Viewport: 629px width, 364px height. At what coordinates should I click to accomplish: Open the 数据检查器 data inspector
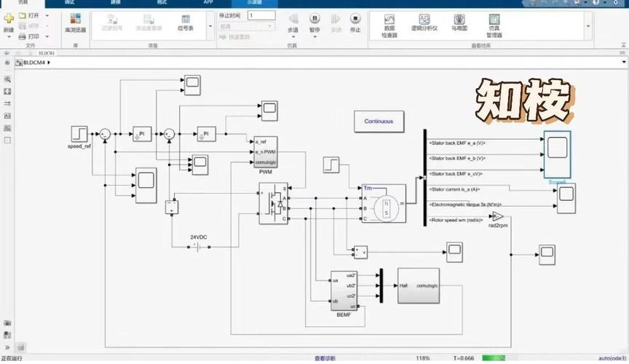pyautogui.click(x=389, y=23)
